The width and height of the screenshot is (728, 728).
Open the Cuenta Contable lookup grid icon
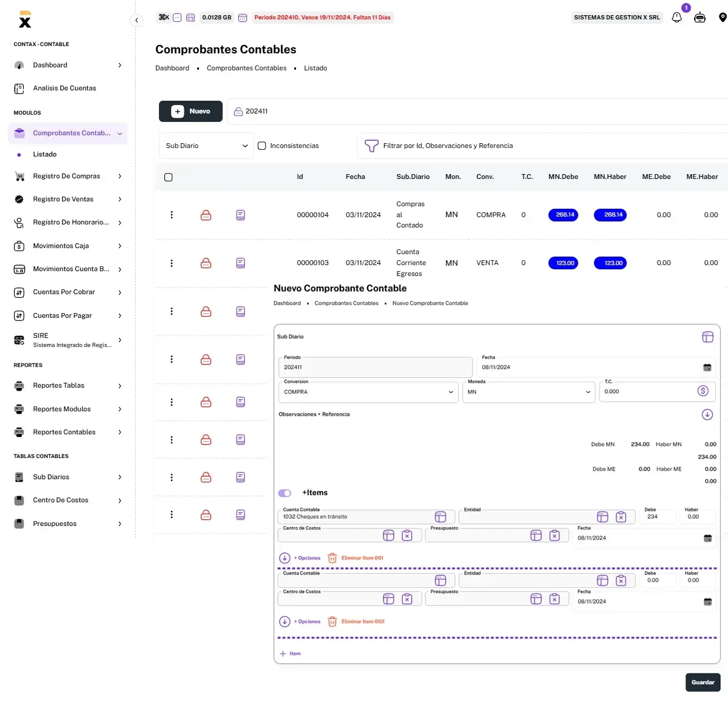coord(440,516)
